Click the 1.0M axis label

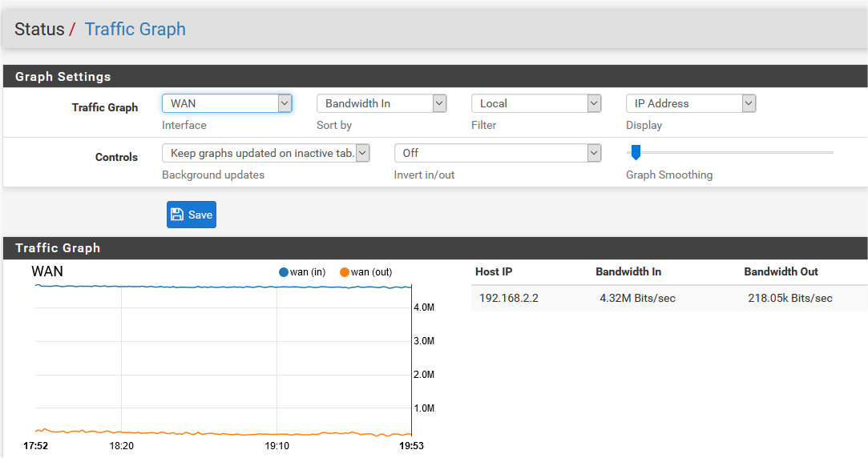[424, 409]
